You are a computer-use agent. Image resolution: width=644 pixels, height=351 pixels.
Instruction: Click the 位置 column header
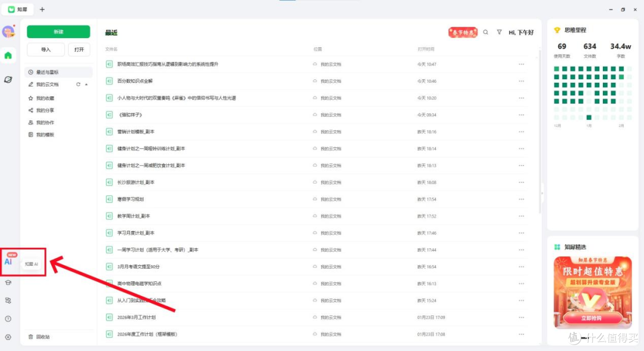pos(317,49)
